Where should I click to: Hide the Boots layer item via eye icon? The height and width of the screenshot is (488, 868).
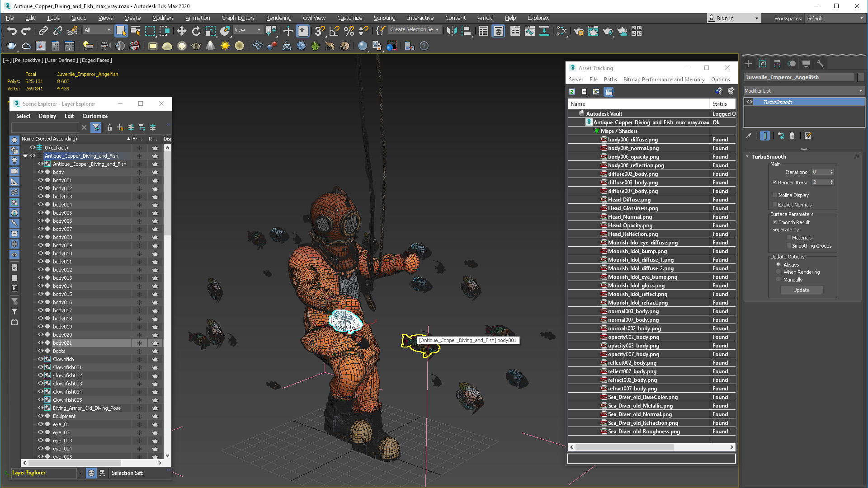point(40,351)
